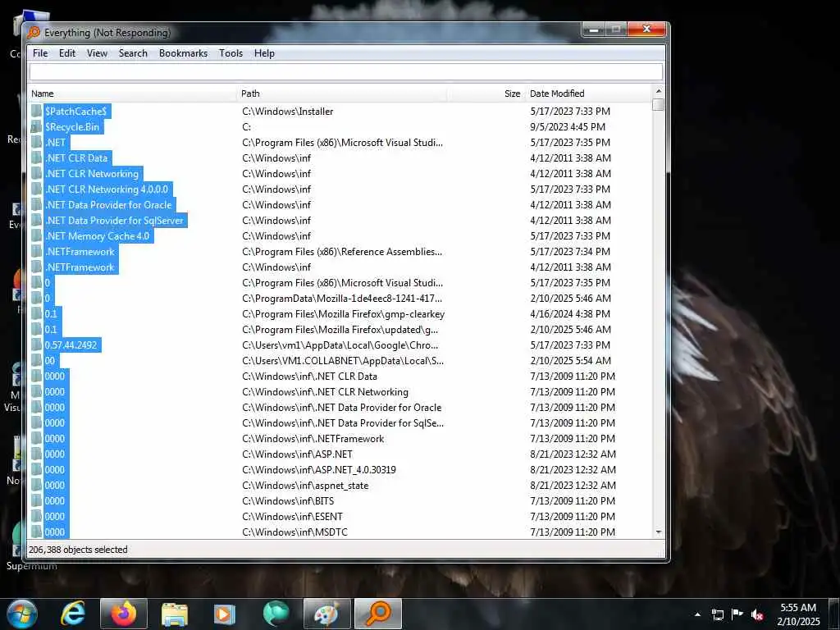The image size is (840, 630).
Task: Select the $Recycle.Bin entry name
Action: coord(72,127)
